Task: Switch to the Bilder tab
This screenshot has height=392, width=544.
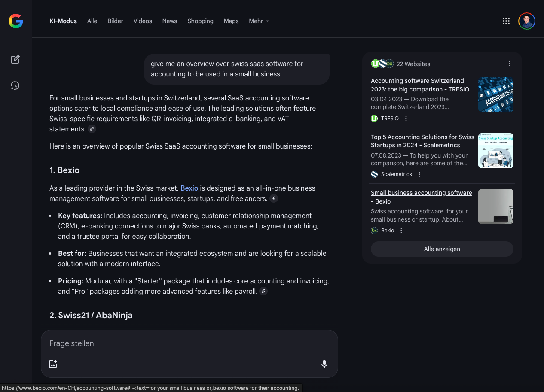Action: (x=115, y=21)
